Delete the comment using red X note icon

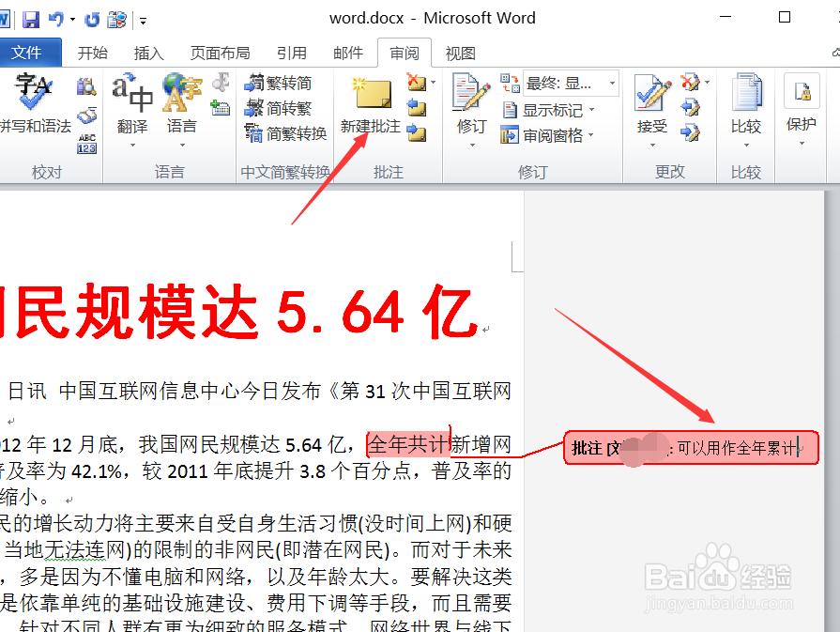pyautogui.click(x=417, y=83)
